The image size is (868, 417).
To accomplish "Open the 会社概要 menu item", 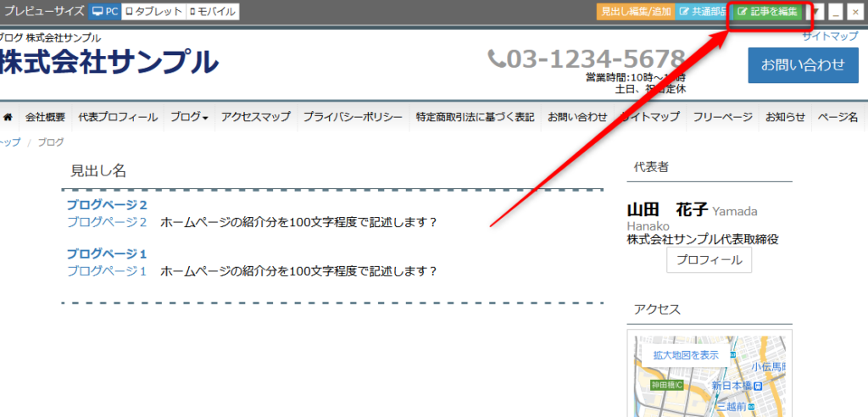I will coord(45,117).
